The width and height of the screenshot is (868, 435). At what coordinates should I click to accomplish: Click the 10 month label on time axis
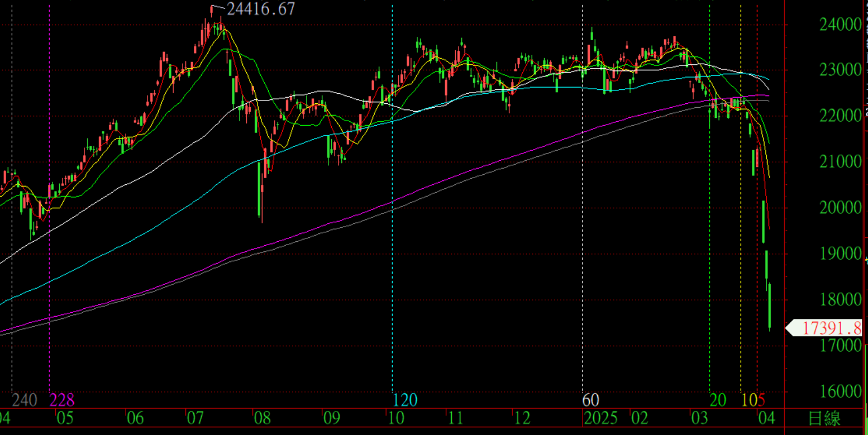[396, 418]
